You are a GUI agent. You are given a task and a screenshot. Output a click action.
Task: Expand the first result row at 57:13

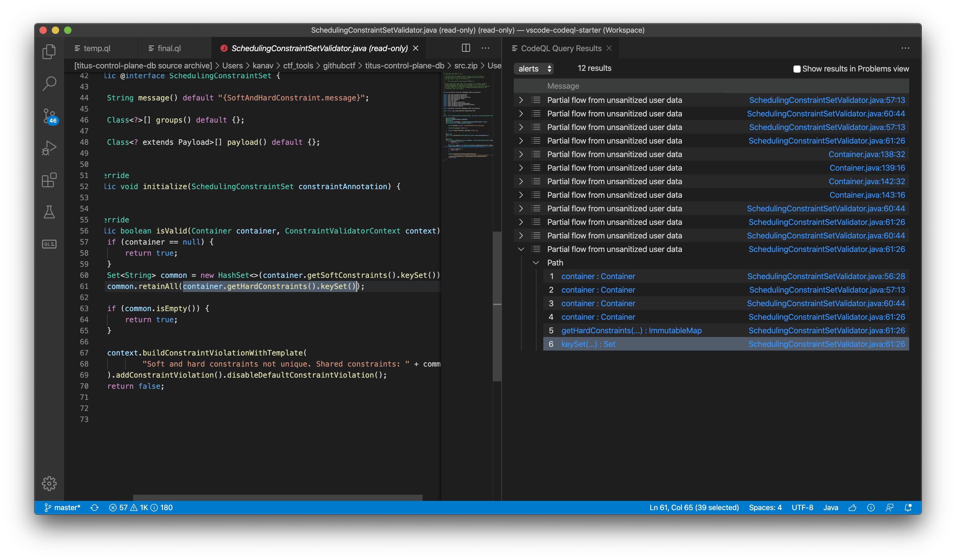point(521,100)
